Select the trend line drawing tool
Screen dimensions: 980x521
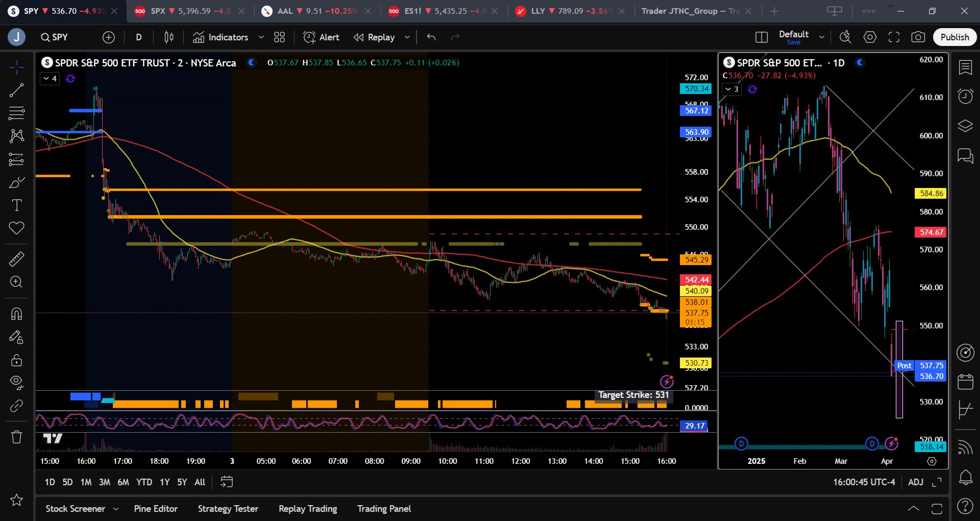pyautogui.click(x=16, y=90)
